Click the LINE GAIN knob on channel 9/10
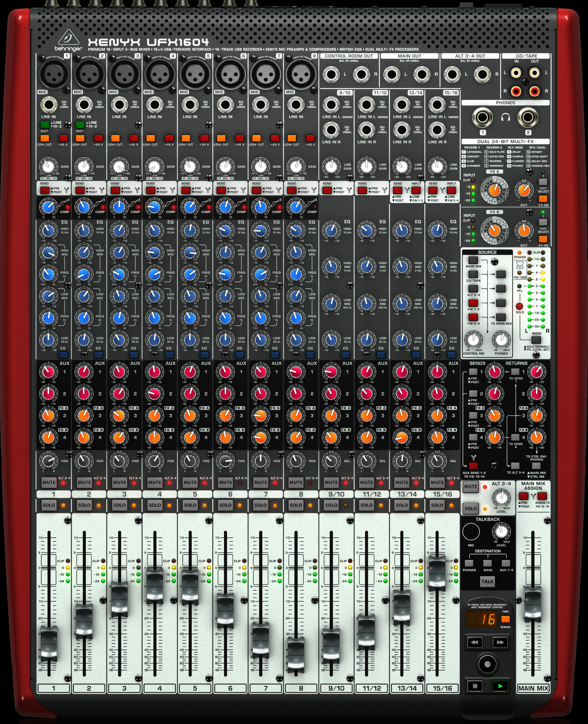This screenshot has width=588, height=724. 331,167
